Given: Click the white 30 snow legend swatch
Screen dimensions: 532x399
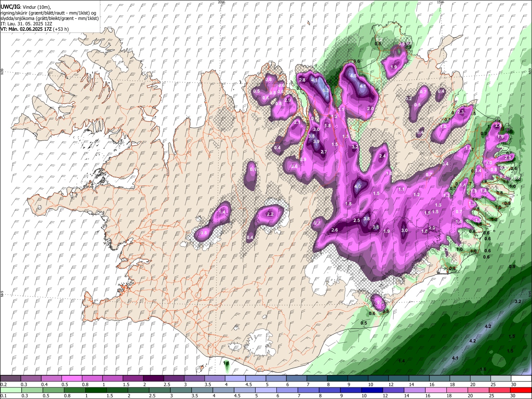Looking at the screenshot, I should (522, 379).
